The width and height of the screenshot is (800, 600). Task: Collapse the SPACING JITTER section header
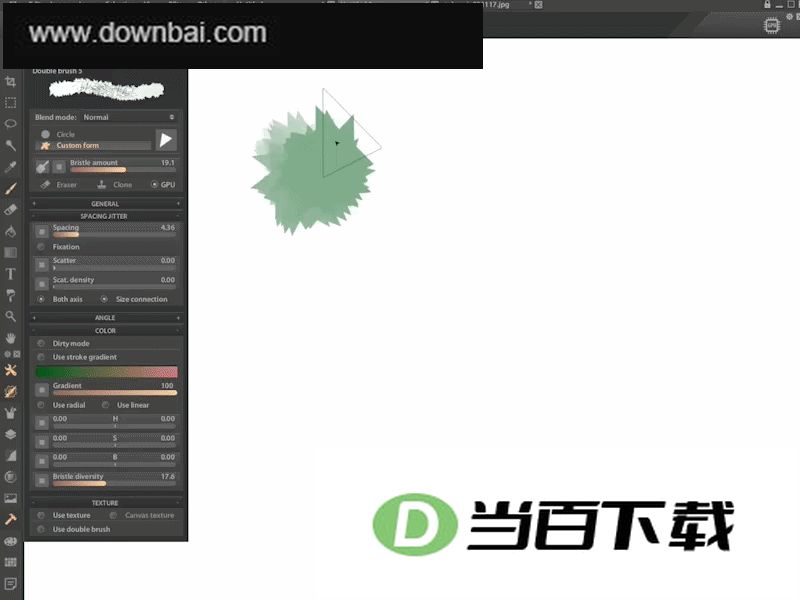point(106,216)
